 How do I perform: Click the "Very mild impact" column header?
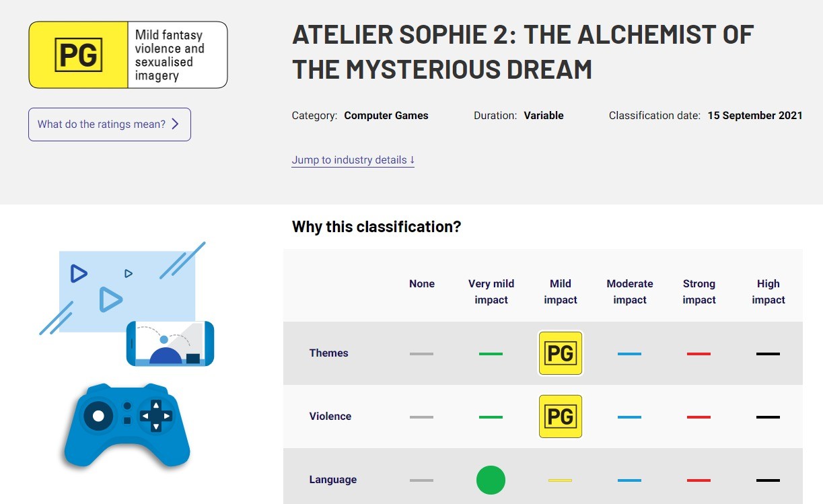pyautogui.click(x=491, y=292)
